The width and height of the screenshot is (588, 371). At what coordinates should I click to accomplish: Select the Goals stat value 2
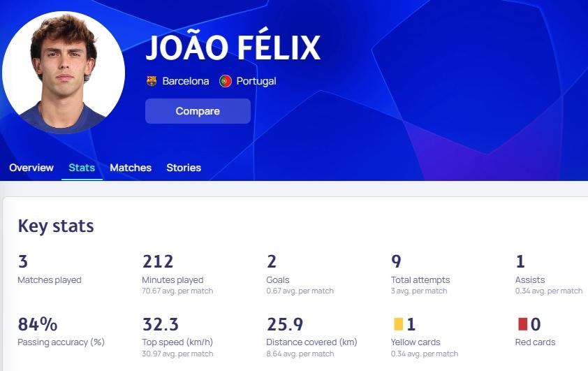pyautogui.click(x=272, y=261)
